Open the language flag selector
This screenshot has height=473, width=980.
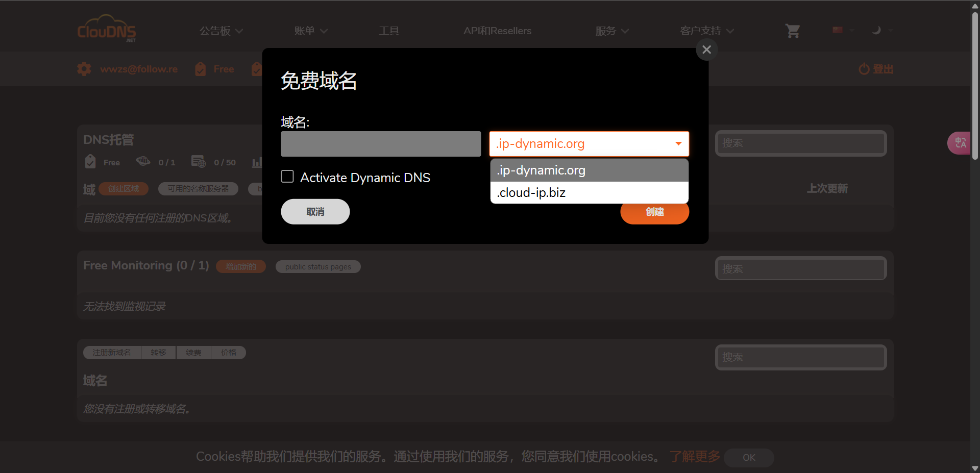(842, 30)
